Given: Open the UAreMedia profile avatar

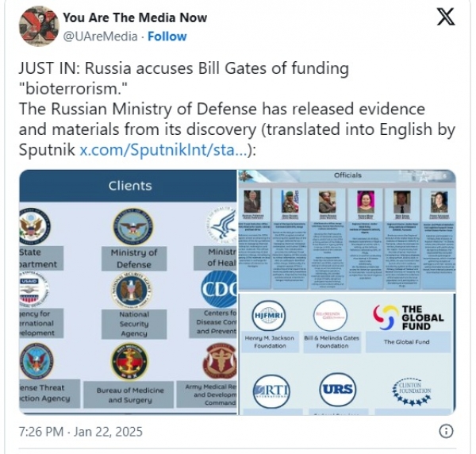Looking at the screenshot, I should coord(39,26).
